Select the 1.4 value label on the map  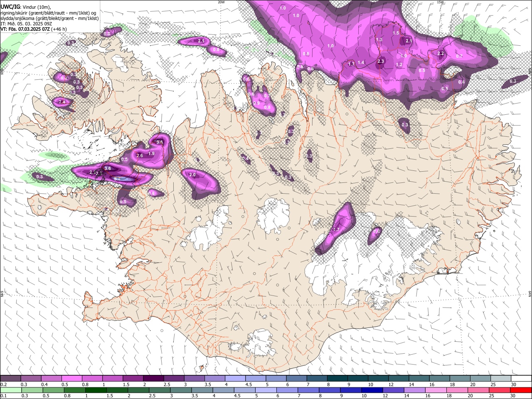tap(361, 63)
